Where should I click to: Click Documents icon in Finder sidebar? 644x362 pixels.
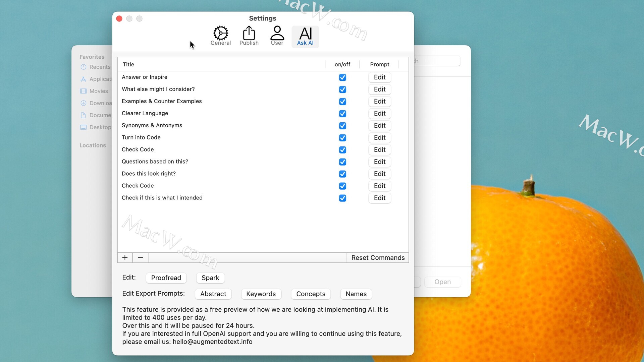(84, 115)
